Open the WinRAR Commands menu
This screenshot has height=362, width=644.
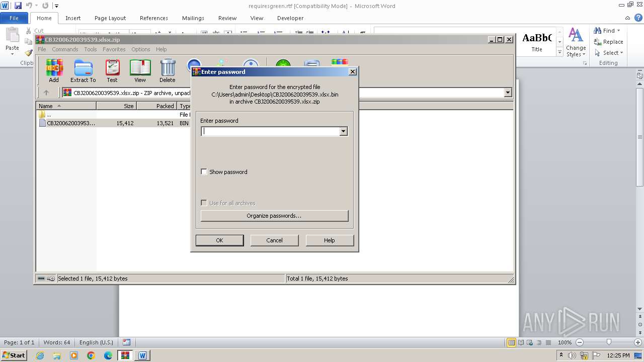(65, 49)
